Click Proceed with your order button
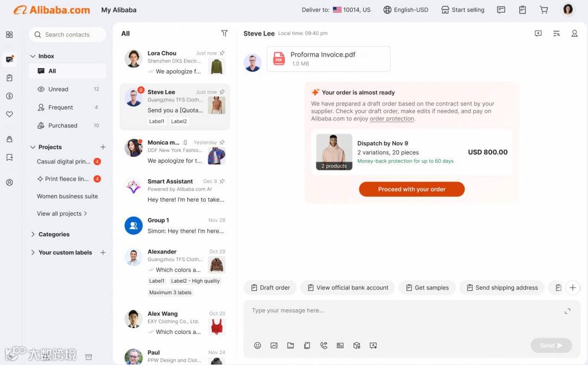The image size is (588, 365). tap(412, 189)
